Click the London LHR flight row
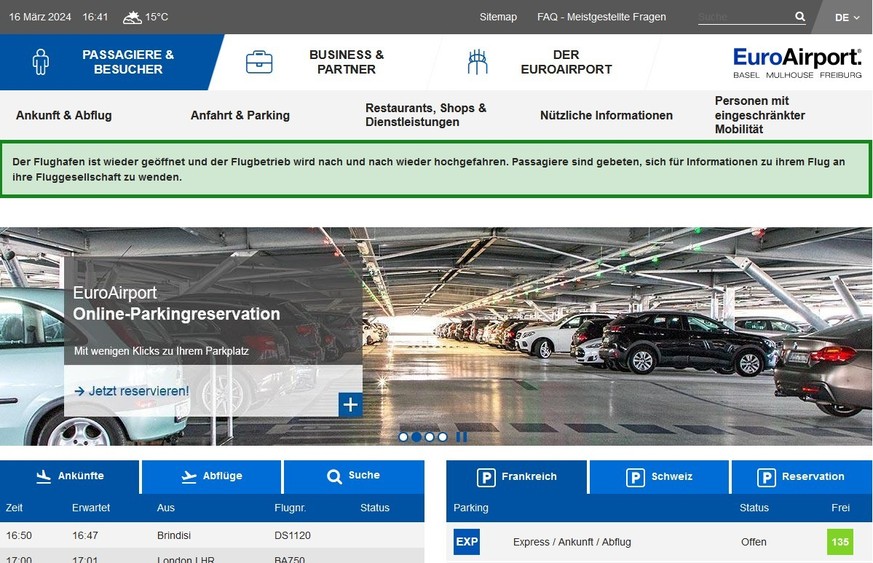 click(x=212, y=556)
